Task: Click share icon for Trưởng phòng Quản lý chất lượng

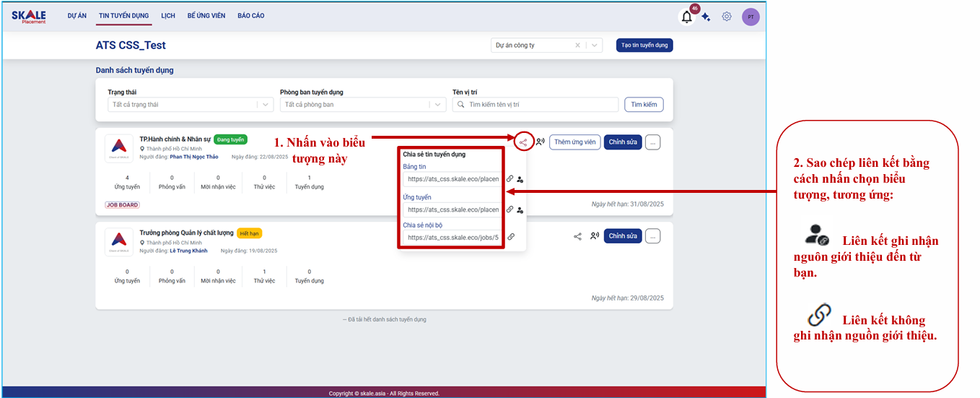Action: (x=577, y=236)
